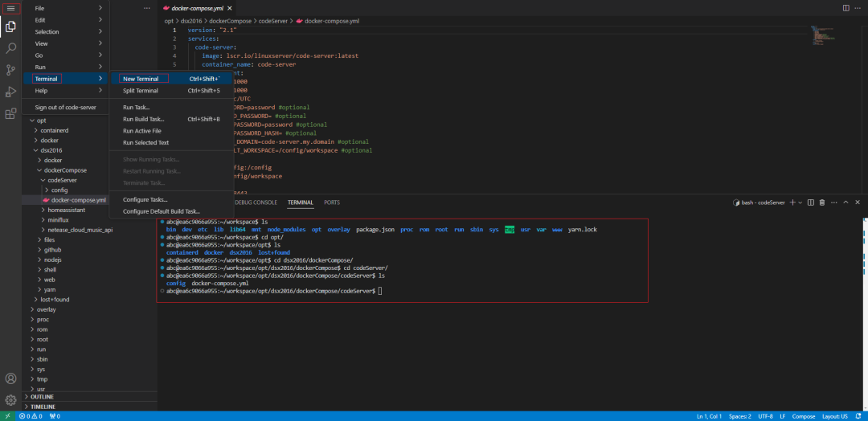Viewport: 868px width, 421px height.
Task: Select Run Task... menu entry
Action: 171,107
